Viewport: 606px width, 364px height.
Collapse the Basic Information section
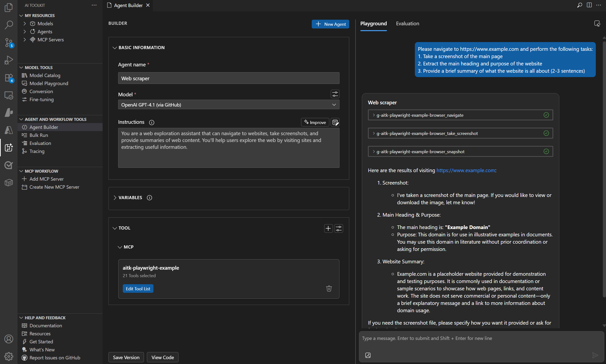[115, 48]
